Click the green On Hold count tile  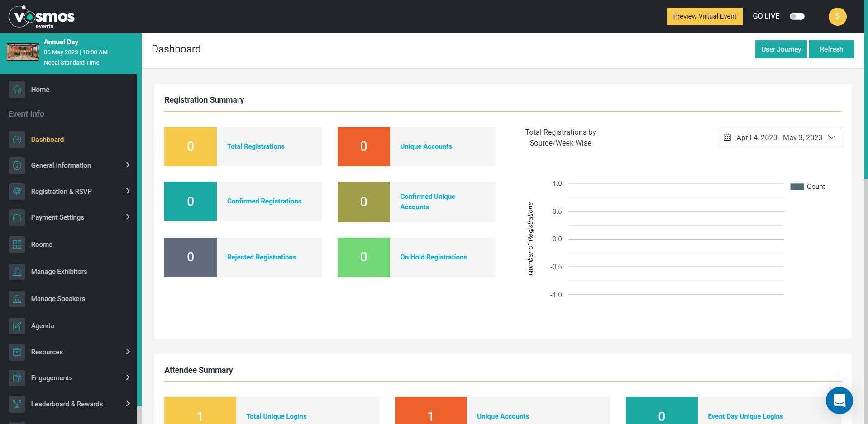tap(364, 257)
